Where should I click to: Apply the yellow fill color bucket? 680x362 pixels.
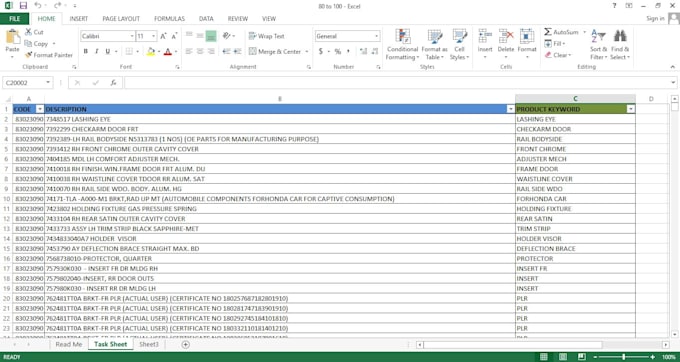[x=150, y=51]
